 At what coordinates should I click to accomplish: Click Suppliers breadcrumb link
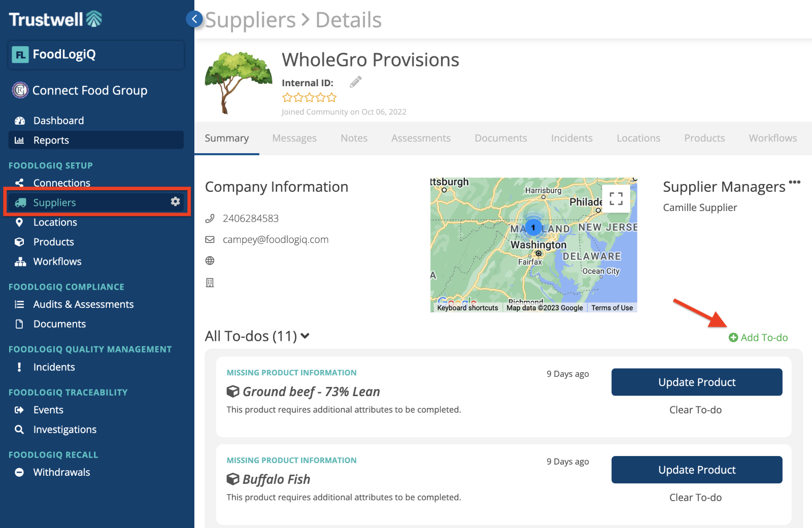[250, 20]
